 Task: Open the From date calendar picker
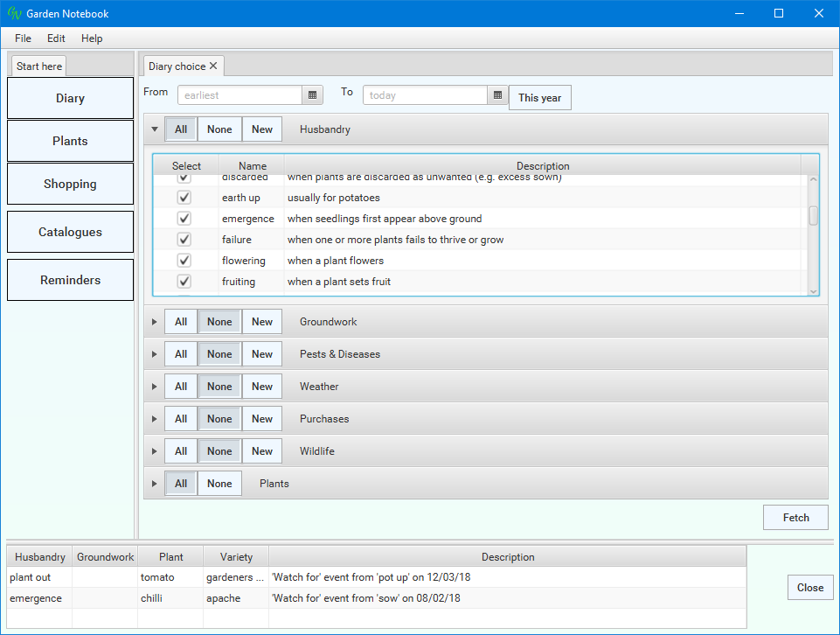click(x=313, y=95)
